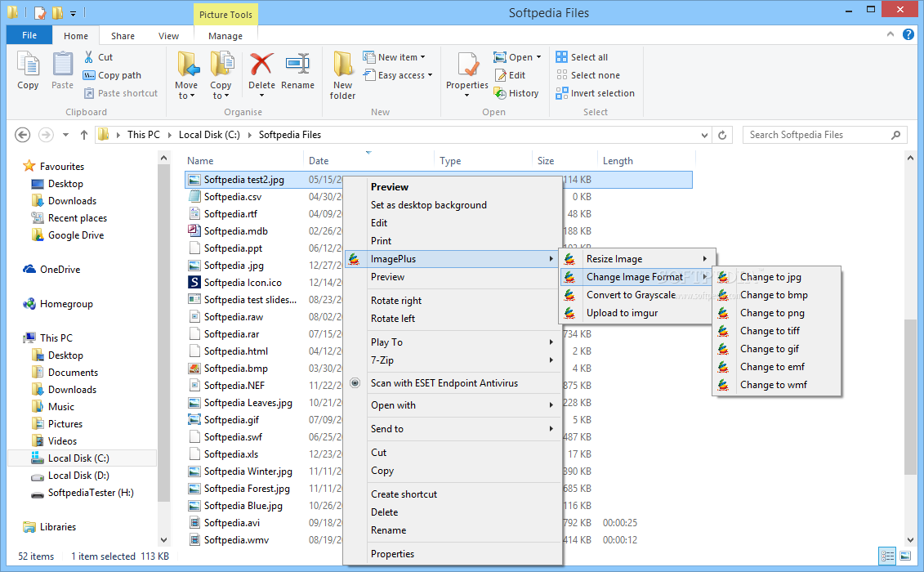The height and width of the screenshot is (572, 924).
Task: Select ImagePlus in context menu
Action: 452,259
